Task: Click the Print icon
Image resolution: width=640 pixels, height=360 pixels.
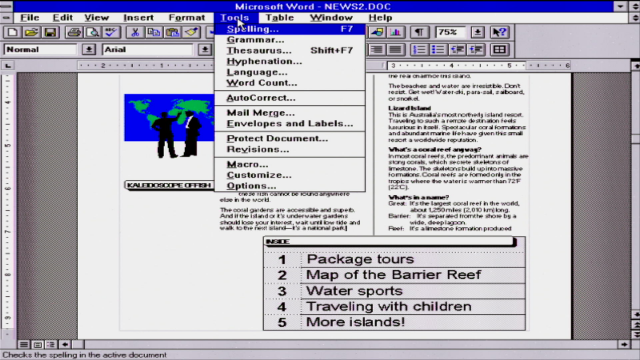Action: [74, 32]
